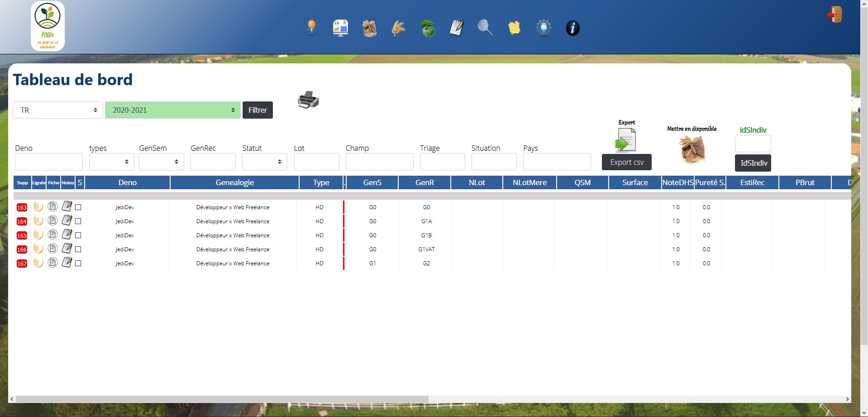Click the gear settings icon
The width and height of the screenshot is (868, 417).
click(544, 28)
